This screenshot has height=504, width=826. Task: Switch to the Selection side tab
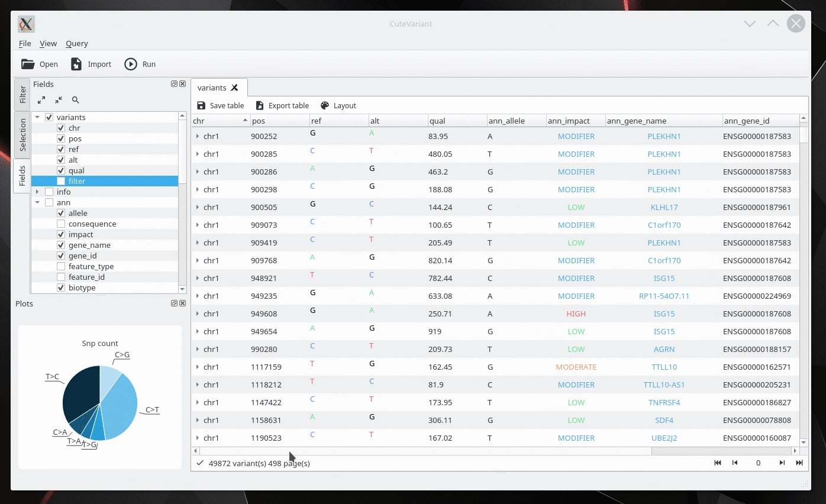(22, 134)
